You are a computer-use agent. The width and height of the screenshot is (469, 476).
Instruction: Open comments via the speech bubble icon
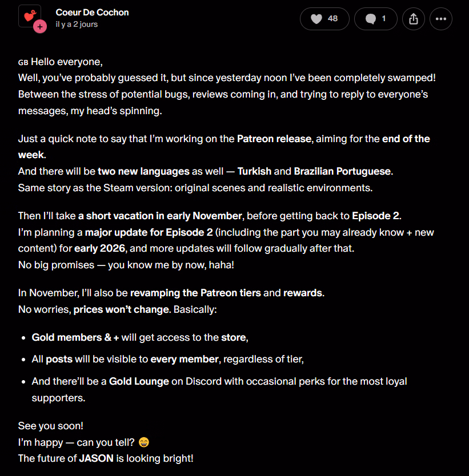tap(371, 19)
